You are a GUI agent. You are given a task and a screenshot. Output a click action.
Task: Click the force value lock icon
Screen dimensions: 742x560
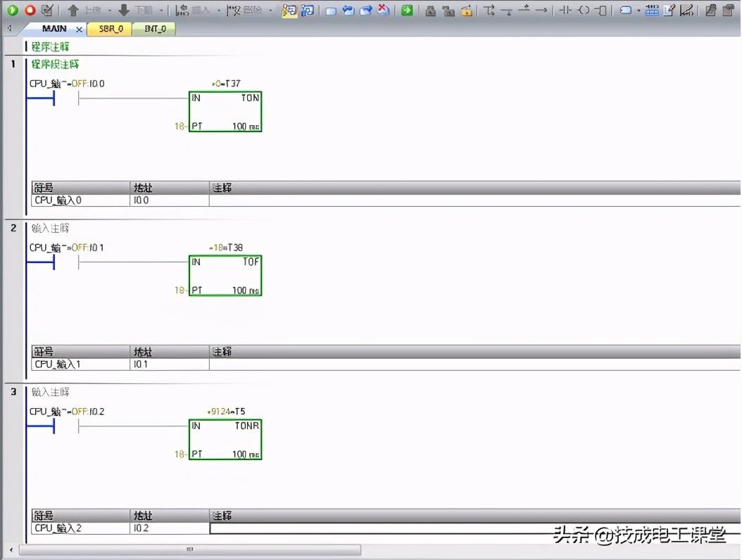coord(431,11)
